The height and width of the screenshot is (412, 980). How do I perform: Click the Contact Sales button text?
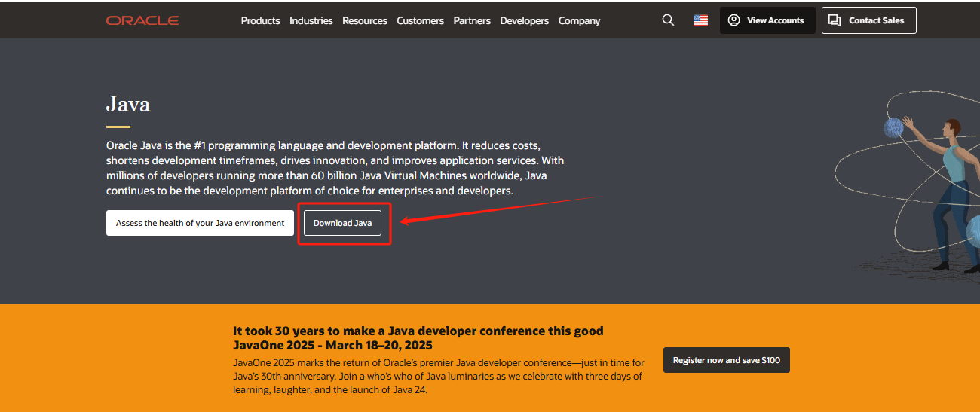coord(876,20)
